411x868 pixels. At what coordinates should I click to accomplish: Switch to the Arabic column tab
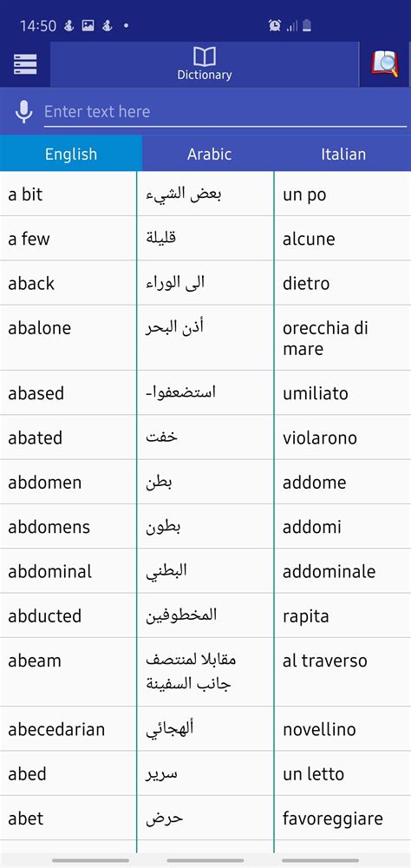click(x=209, y=154)
